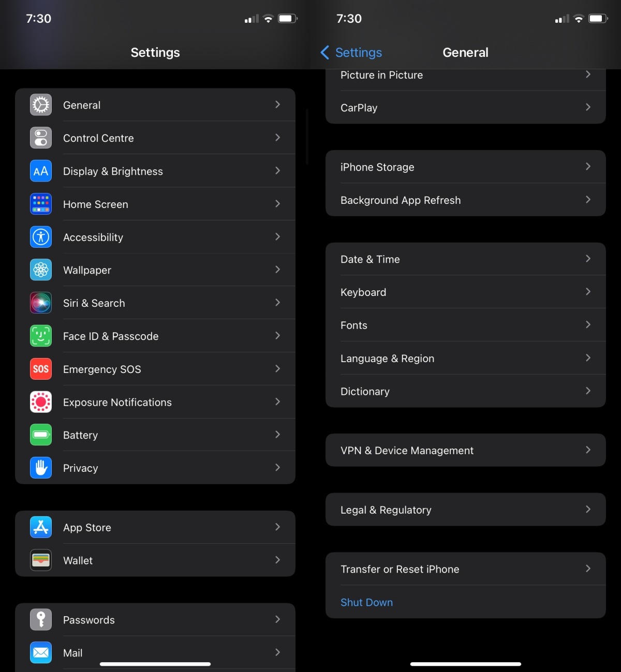621x672 pixels.
Task: Tap the Wallet icon
Action: (41, 560)
